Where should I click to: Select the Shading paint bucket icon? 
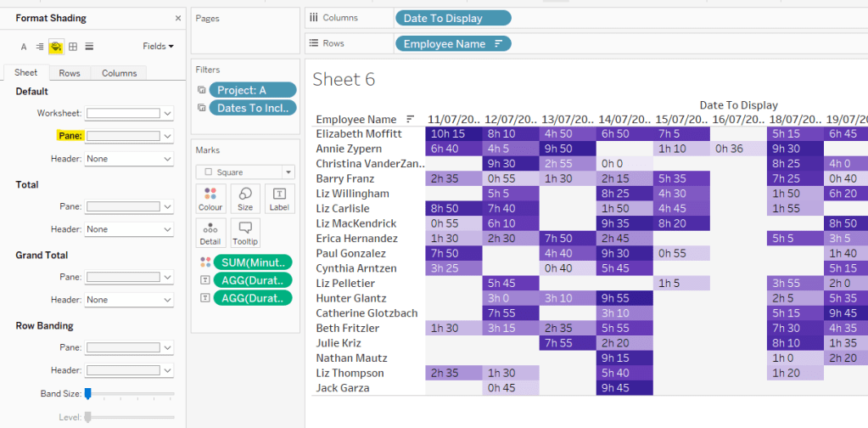point(56,47)
